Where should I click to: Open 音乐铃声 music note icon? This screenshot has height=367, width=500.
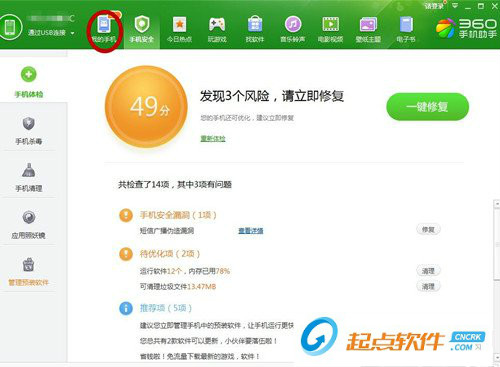coord(293,30)
